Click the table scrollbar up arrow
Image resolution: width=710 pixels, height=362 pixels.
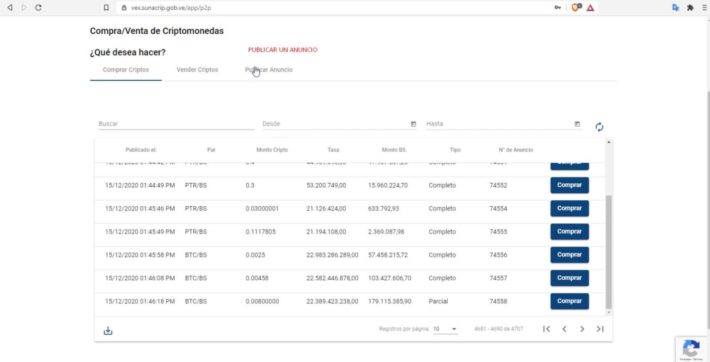point(609,142)
